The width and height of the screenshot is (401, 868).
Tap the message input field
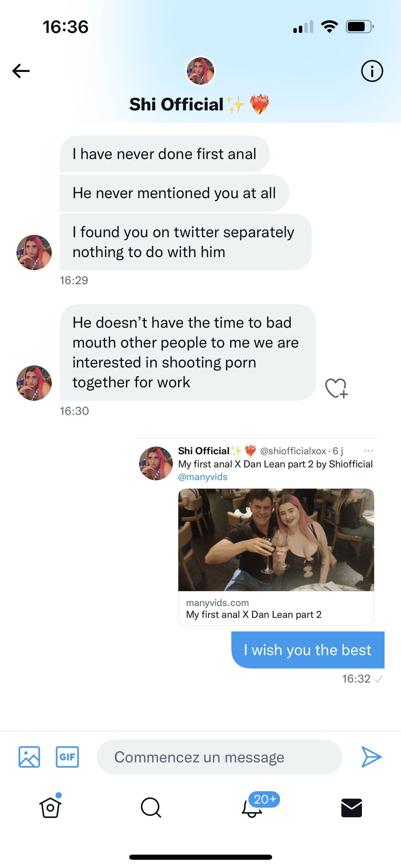(219, 757)
